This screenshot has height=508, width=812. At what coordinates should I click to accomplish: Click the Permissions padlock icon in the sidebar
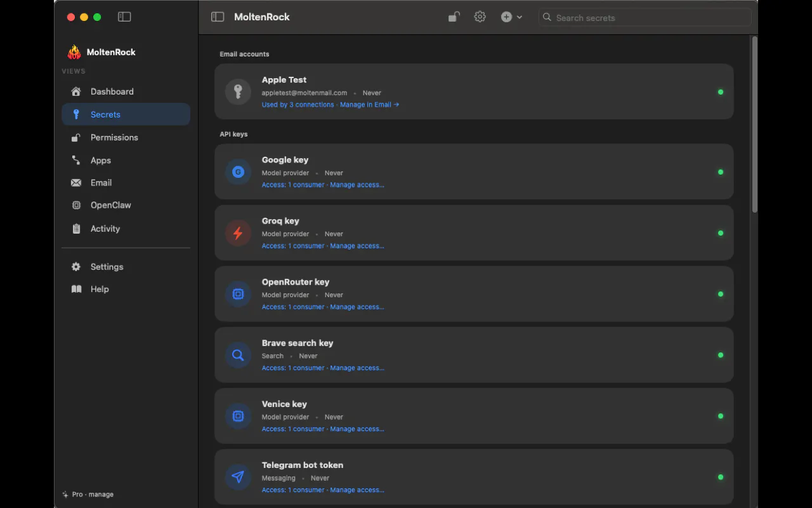(x=76, y=137)
